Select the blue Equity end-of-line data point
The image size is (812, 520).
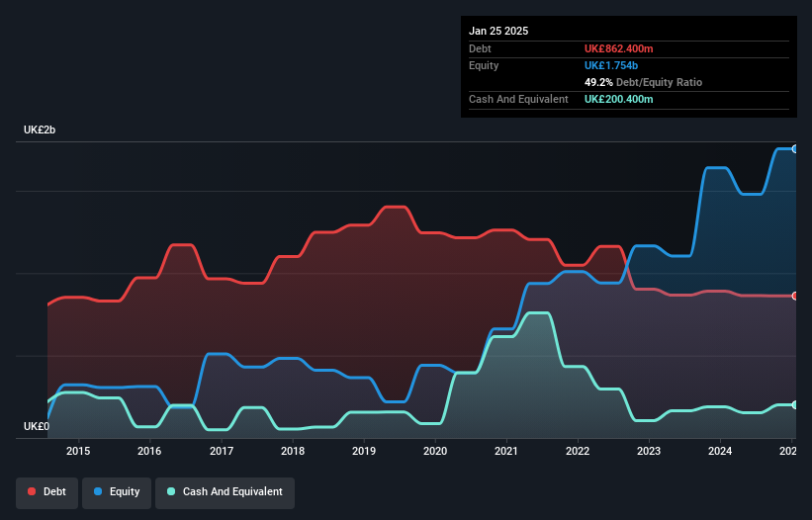795,149
